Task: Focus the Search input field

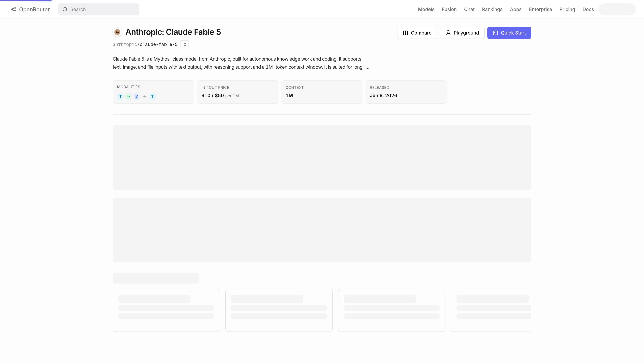Action: click(x=98, y=10)
